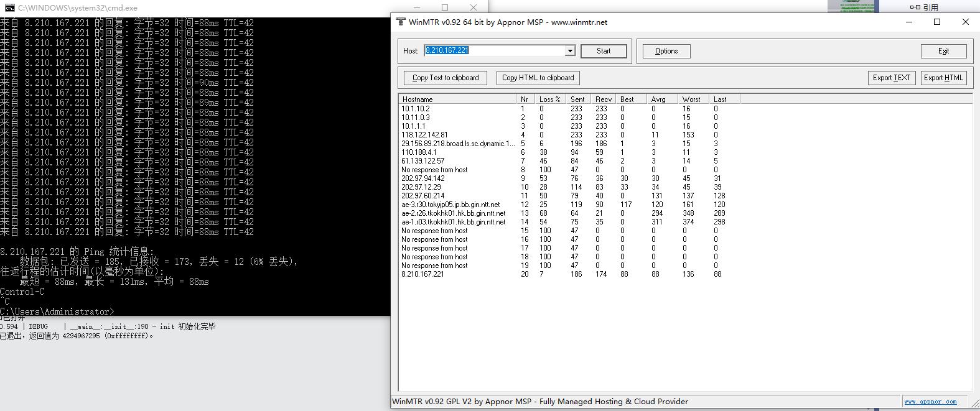Screen dimensions: 980x411
Task: Open the www.appnor.com link
Action: (x=930, y=402)
